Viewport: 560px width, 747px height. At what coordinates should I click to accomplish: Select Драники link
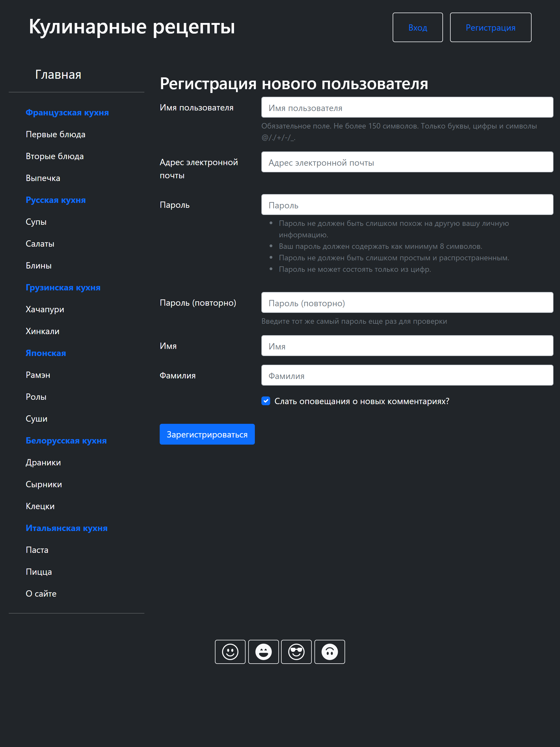pyautogui.click(x=43, y=462)
